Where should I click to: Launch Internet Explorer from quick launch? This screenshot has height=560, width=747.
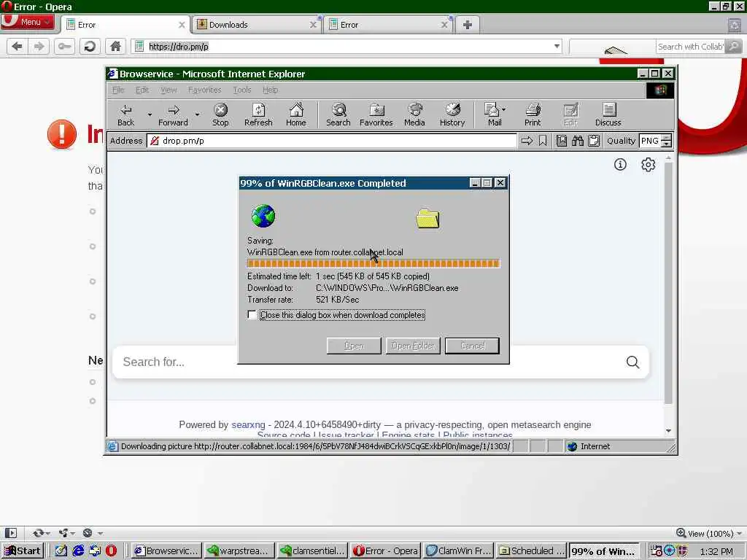tap(78, 551)
